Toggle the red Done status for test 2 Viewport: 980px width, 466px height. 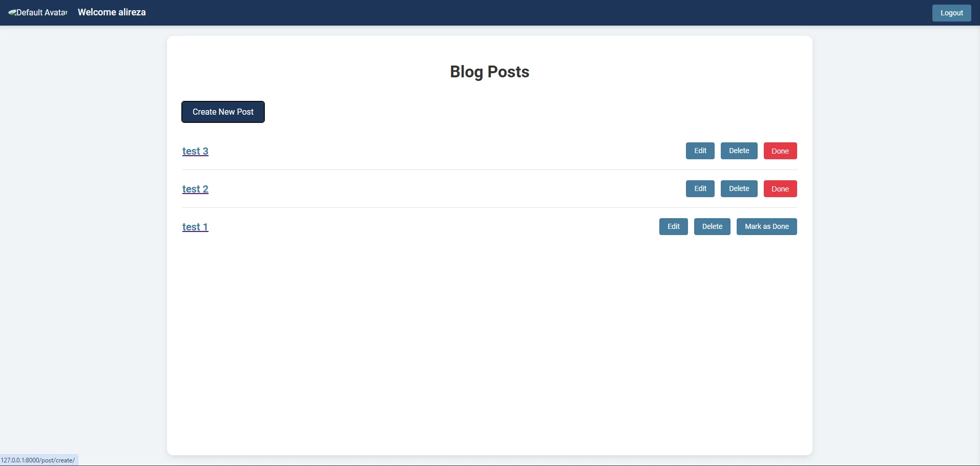[780, 188]
